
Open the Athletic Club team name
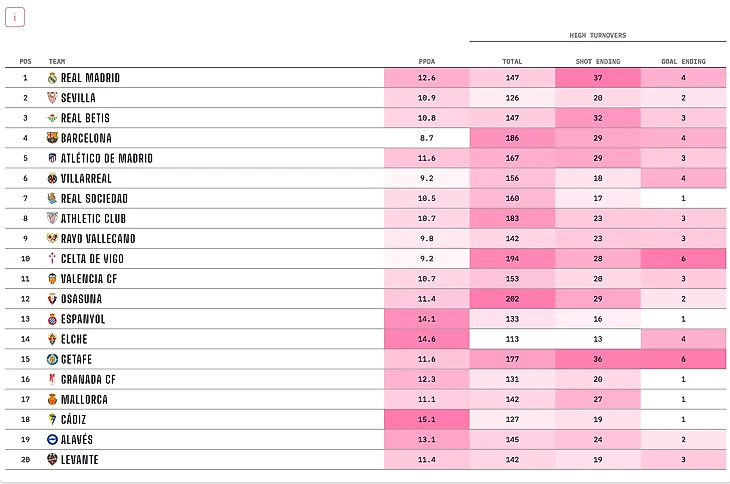pyautogui.click(x=94, y=219)
